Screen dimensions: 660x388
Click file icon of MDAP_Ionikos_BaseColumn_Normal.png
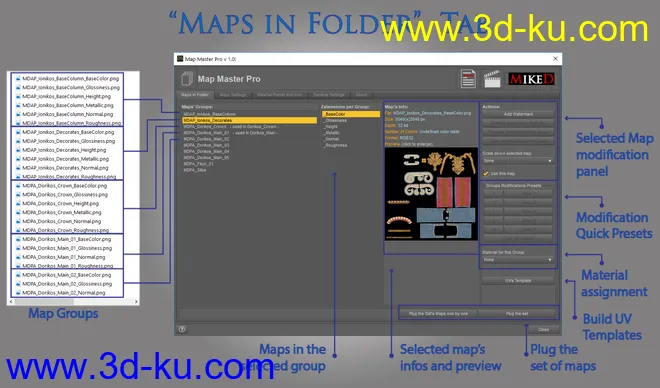18,114
